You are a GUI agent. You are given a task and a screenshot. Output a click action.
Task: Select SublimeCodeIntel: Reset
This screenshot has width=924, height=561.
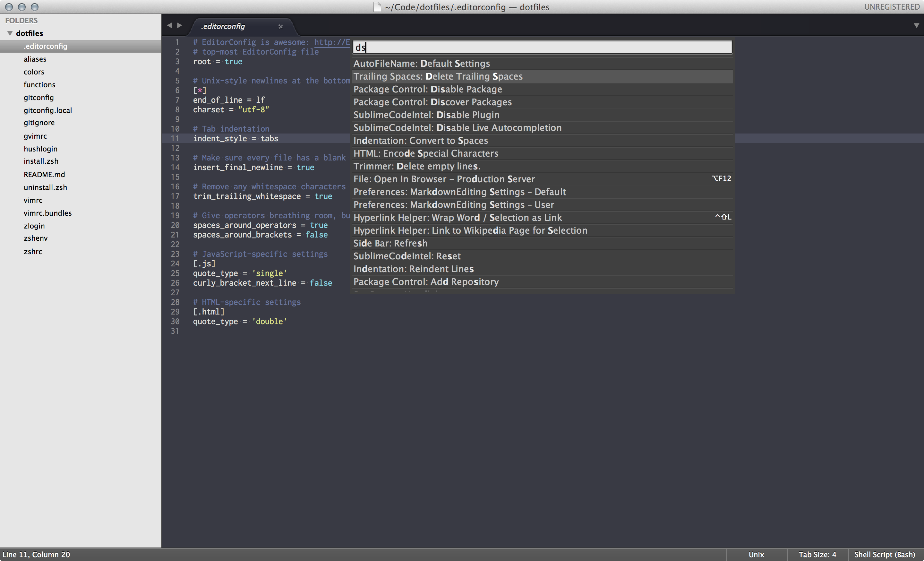click(542, 256)
